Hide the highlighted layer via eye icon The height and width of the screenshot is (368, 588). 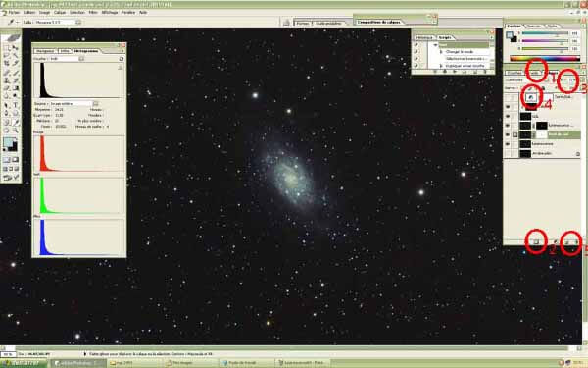(508, 134)
